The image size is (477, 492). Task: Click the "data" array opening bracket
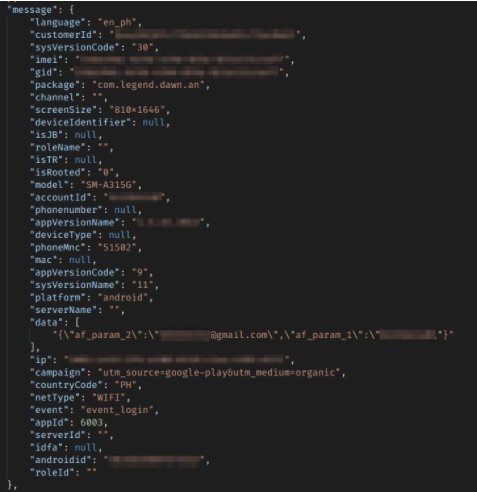tap(77, 323)
